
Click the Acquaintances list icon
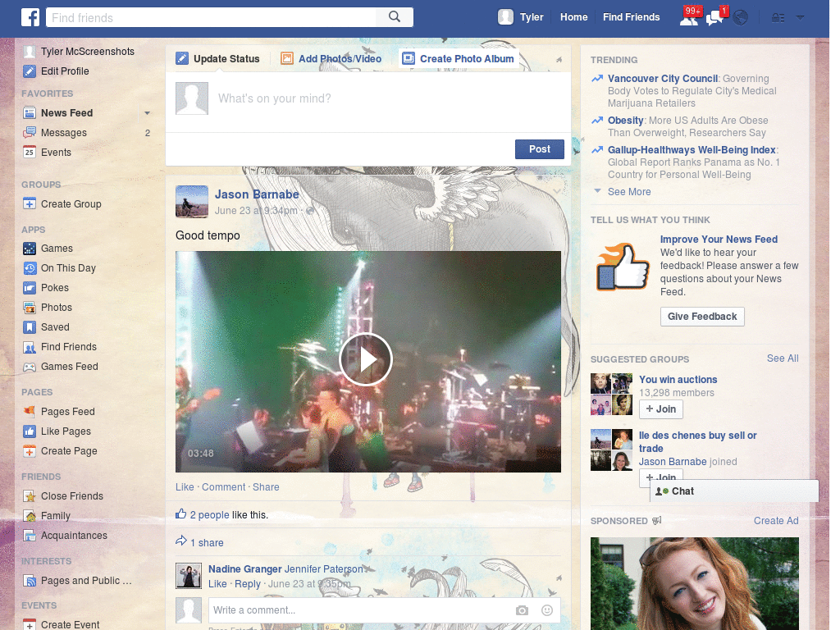(x=30, y=536)
